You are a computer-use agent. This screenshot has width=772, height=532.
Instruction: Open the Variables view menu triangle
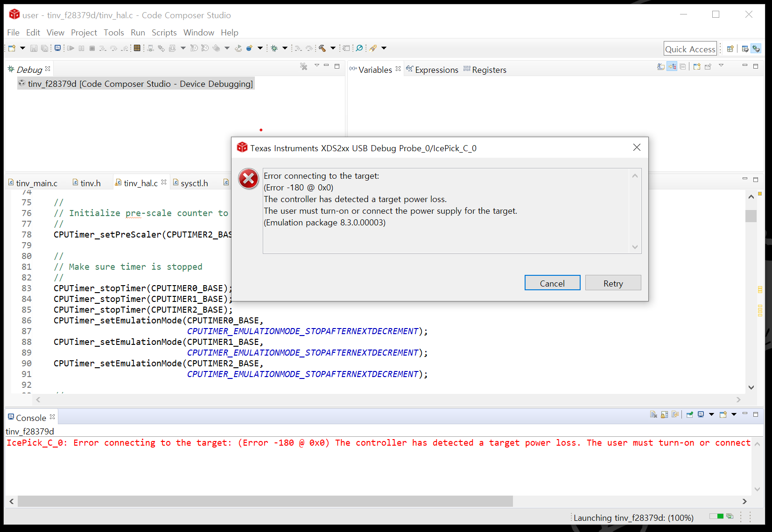[721, 65]
